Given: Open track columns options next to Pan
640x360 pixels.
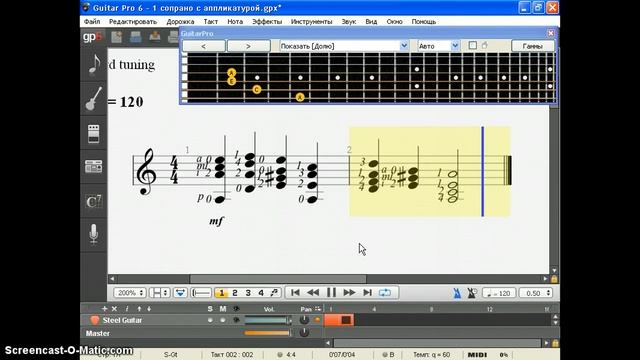Looking at the screenshot, I should 318,309.
